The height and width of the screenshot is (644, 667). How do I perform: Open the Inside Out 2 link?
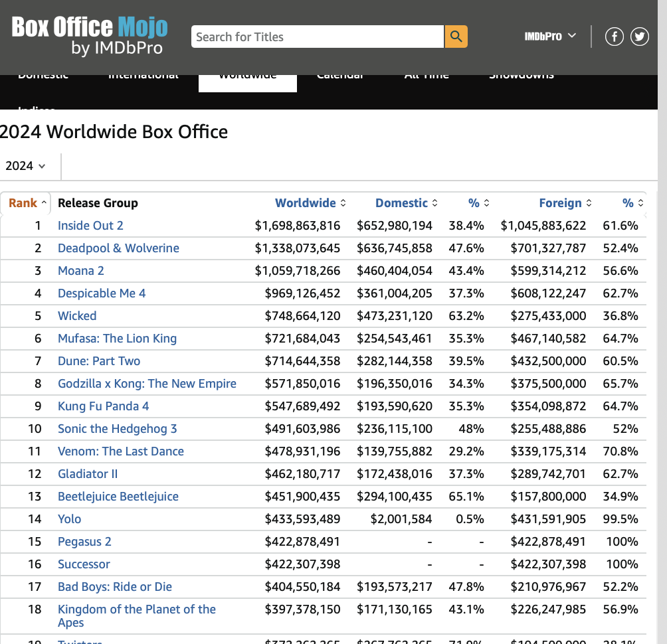click(x=90, y=226)
